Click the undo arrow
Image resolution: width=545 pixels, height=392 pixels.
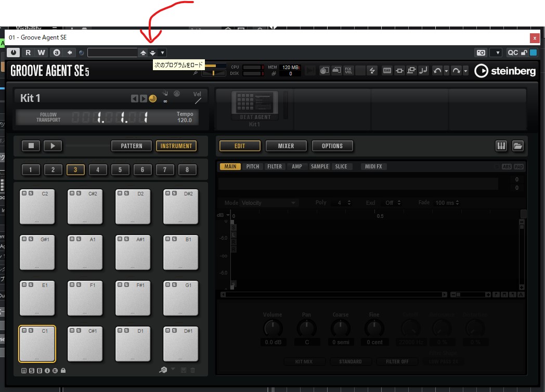point(437,71)
